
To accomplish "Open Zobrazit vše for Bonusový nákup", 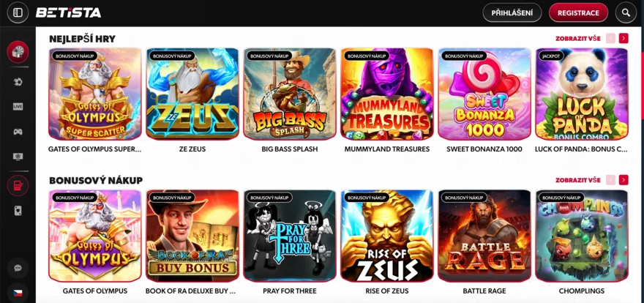I will [x=578, y=180].
